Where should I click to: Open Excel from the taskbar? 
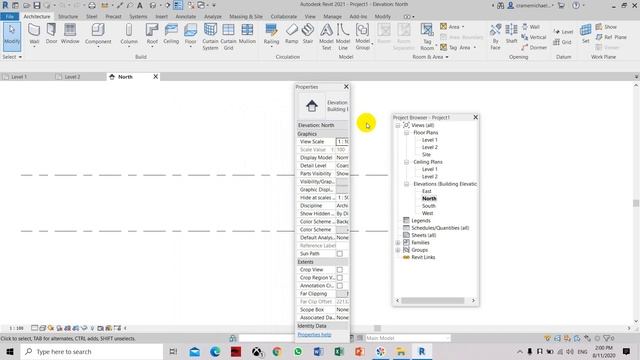(339, 352)
